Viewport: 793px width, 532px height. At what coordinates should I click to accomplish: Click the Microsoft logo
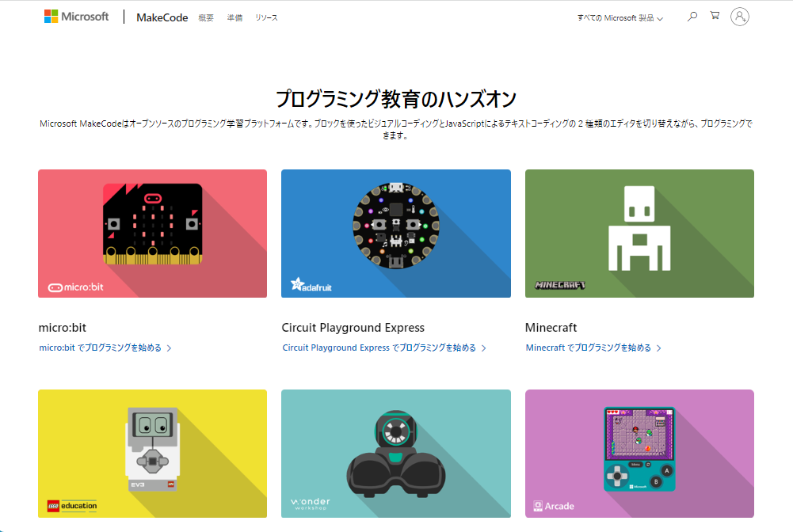pyautogui.click(x=76, y=17)
